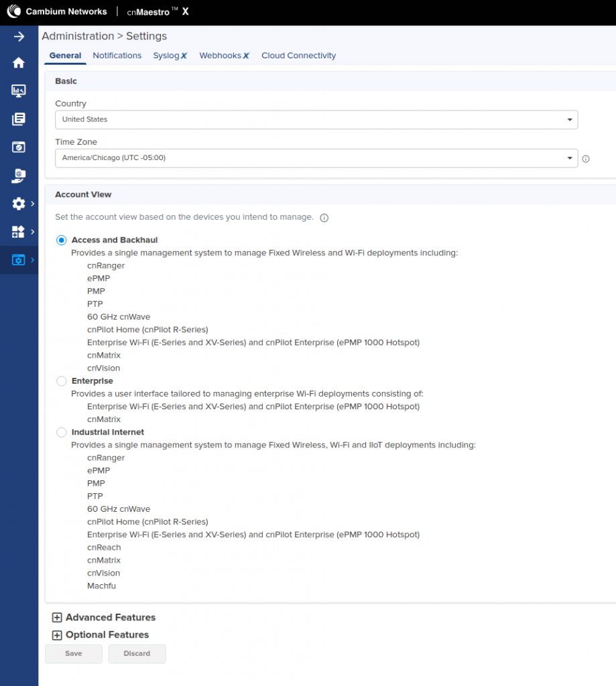Click the Discard button

(137, 653)
